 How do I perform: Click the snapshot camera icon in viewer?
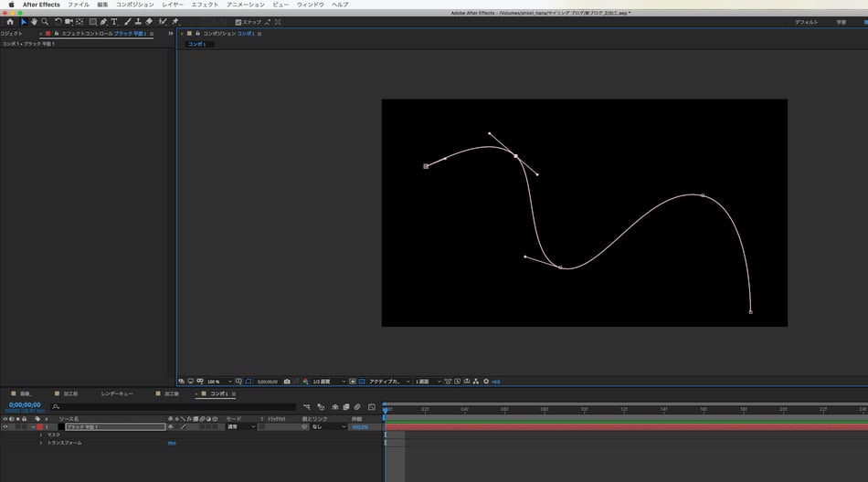point(287,382)
